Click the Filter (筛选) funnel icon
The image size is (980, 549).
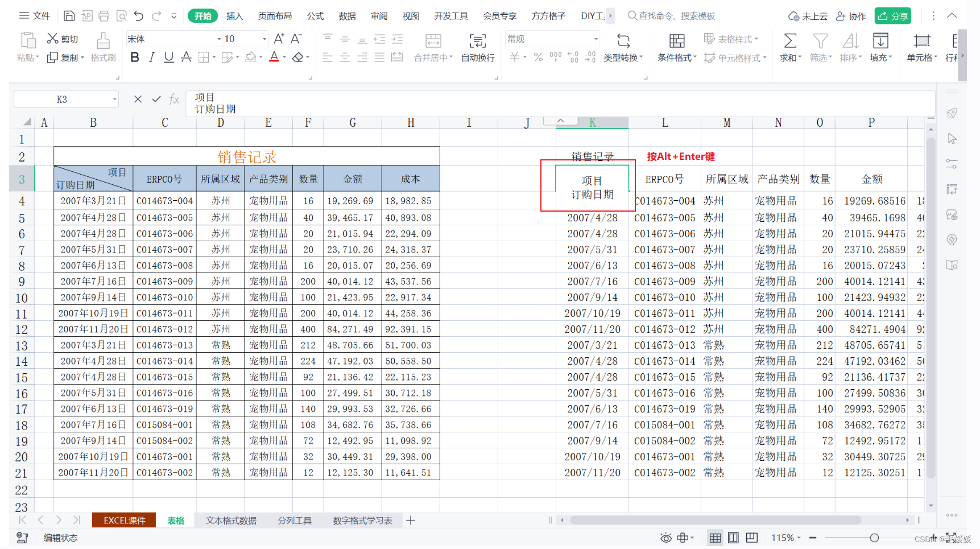point(820,41)
